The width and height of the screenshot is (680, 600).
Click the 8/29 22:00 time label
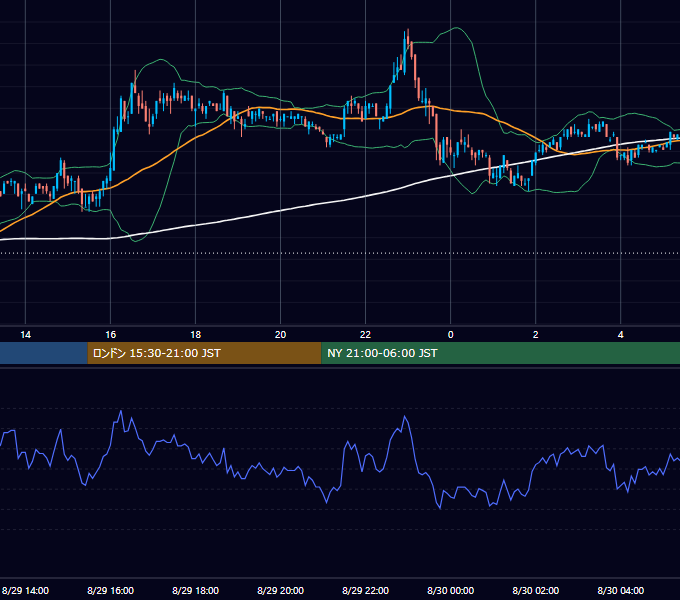click(366, 590)
